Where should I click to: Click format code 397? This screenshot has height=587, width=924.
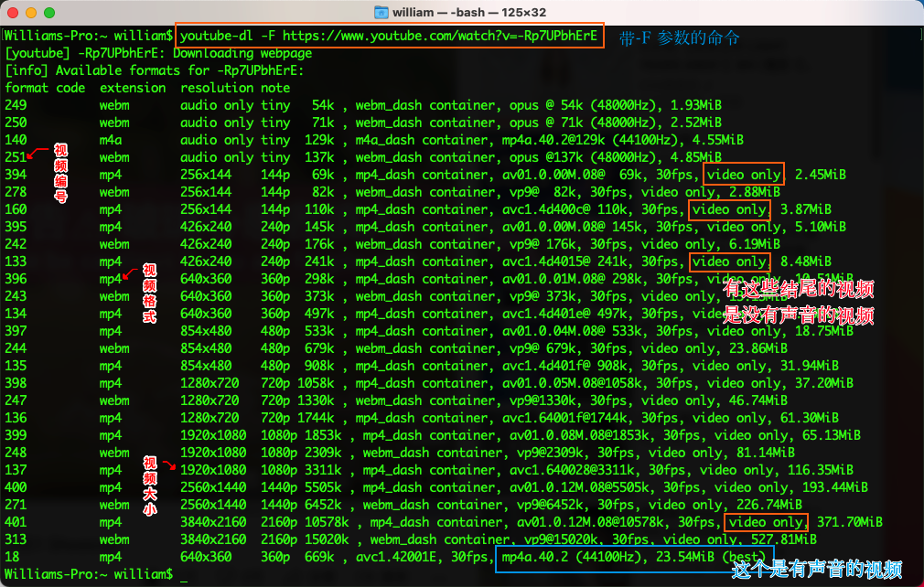[x=16, y=332]
